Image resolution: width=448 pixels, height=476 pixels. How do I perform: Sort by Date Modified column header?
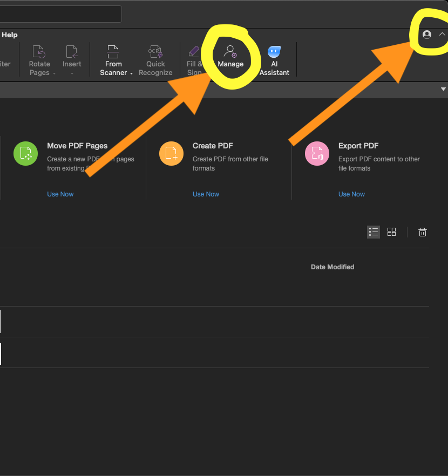pos(332,267)
